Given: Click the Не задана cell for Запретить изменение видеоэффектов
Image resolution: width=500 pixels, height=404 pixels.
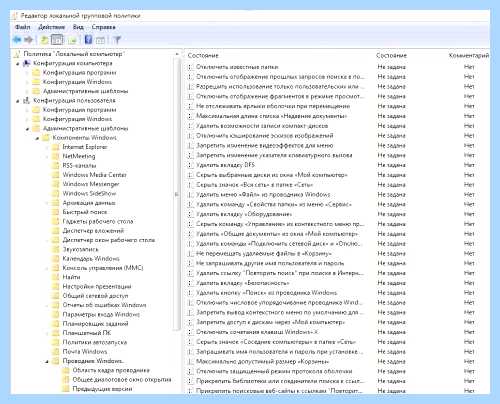Looking at the screenshot, I should (x=391, y=146).
